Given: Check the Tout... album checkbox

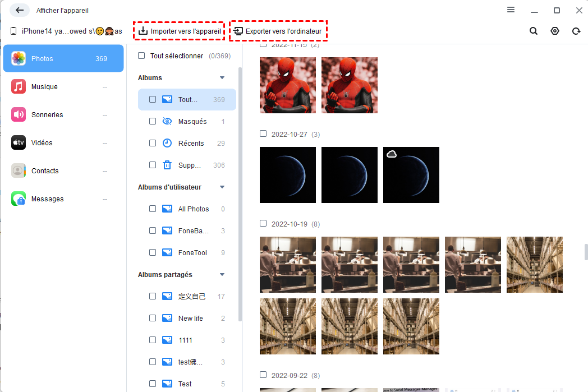Looking at the screenshot, I should click(x=153, y=99).
